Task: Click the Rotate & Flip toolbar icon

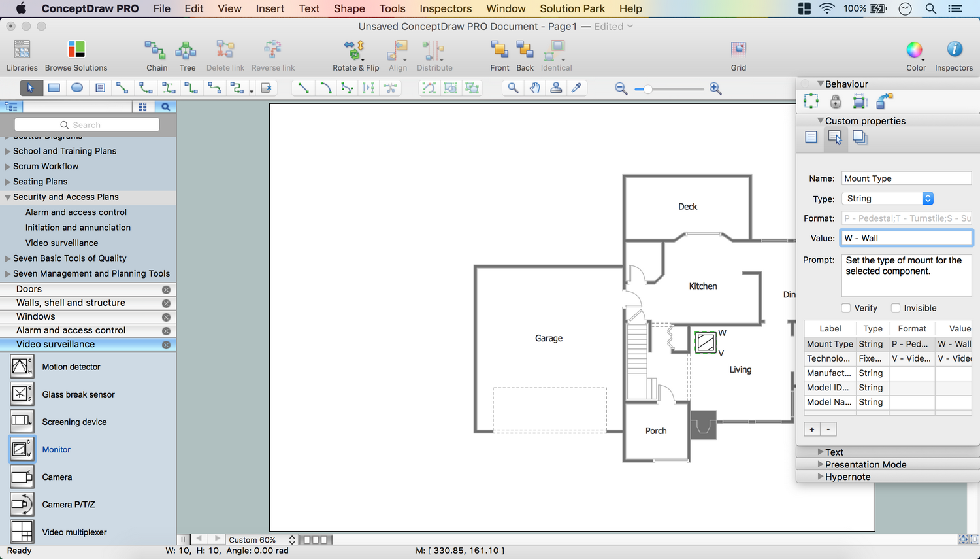Action: pyautogui.click(x=355, y=51)
